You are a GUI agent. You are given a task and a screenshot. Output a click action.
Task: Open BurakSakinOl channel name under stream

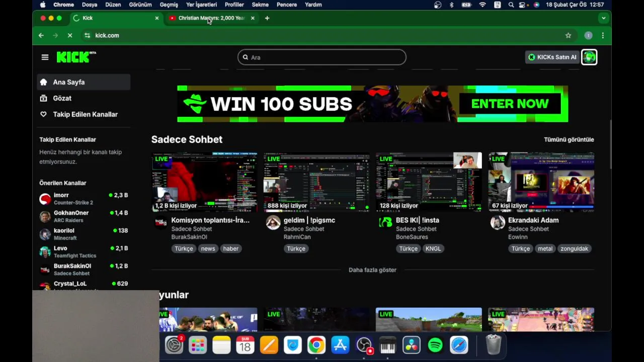click(189, 237)
